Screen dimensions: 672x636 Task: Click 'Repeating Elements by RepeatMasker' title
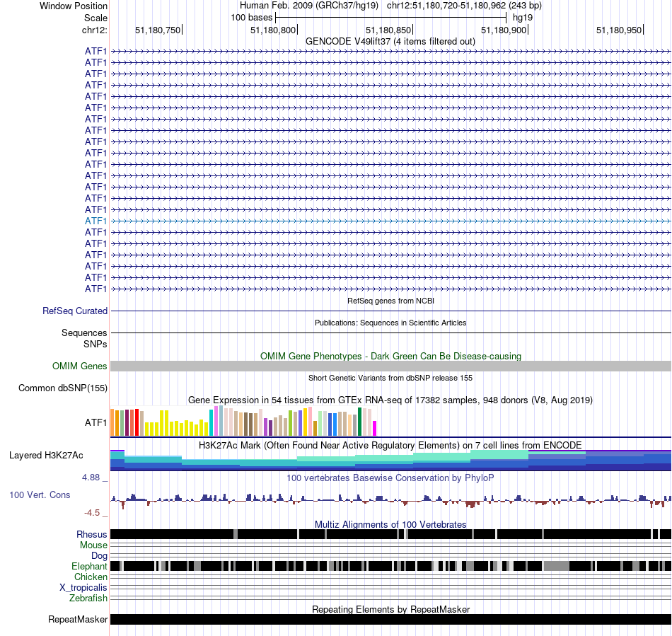click(391, 609)
